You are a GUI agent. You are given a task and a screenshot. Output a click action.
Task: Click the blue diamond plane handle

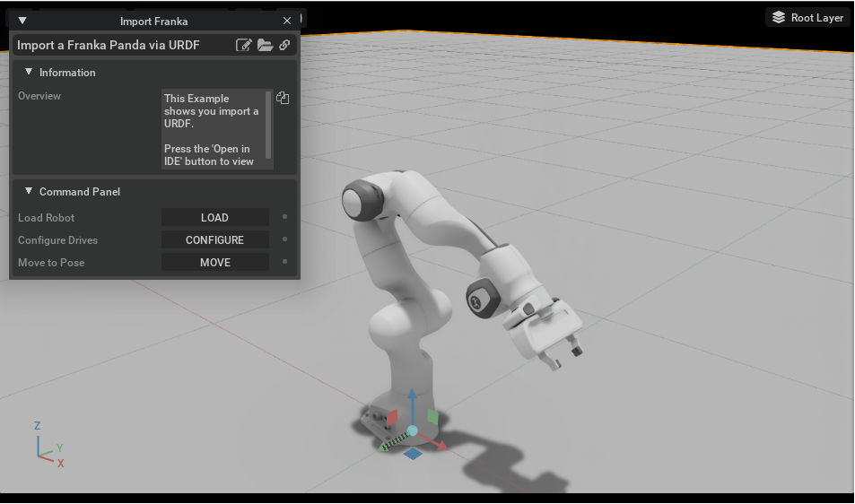(413, 453)
